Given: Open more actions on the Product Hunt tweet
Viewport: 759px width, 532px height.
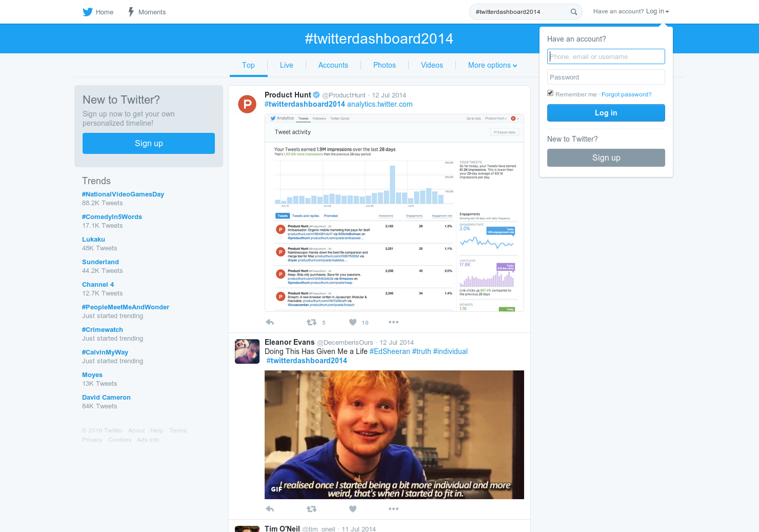Looking at the screenshot, I should tap(393, 322).
